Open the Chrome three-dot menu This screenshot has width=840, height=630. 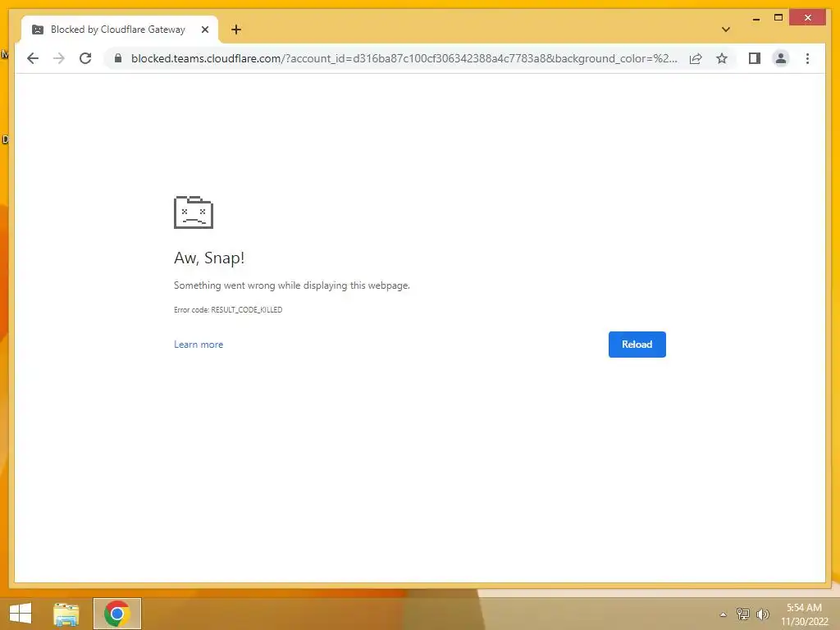coord(807,58)
